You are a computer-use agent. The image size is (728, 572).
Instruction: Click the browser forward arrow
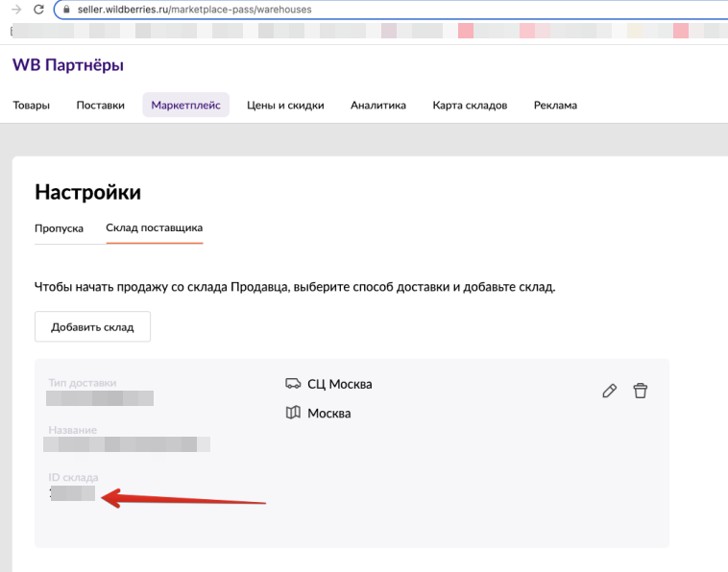click(x=16, y=10)
